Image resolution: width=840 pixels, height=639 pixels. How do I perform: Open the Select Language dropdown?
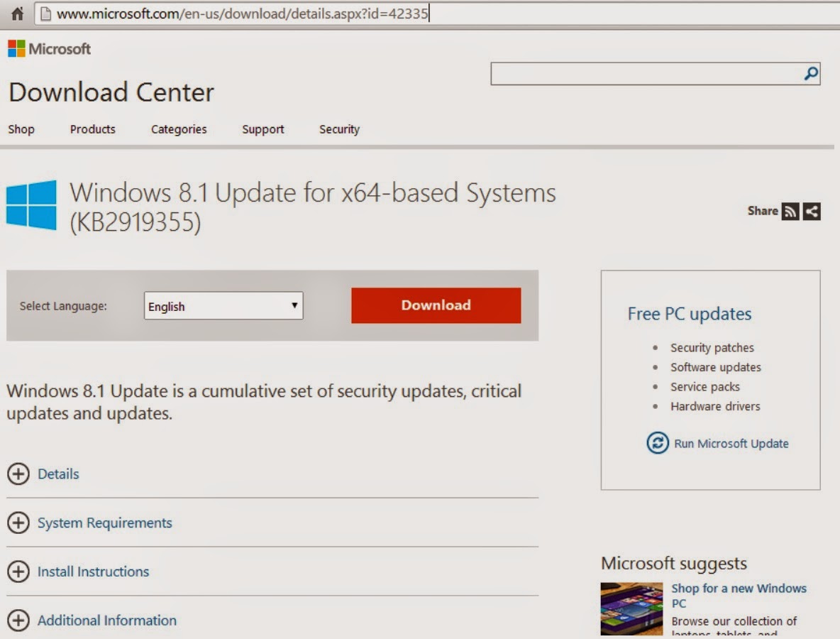tap(223, 305)
